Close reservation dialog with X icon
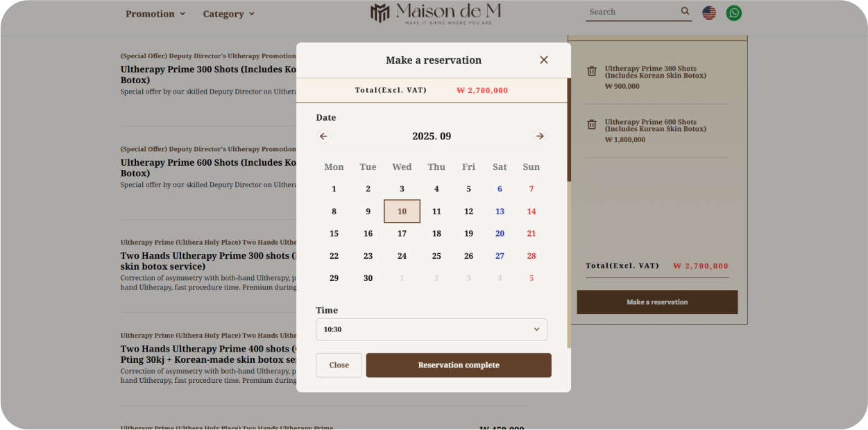This screenshot has width=868, height=430. click(544, 60)
